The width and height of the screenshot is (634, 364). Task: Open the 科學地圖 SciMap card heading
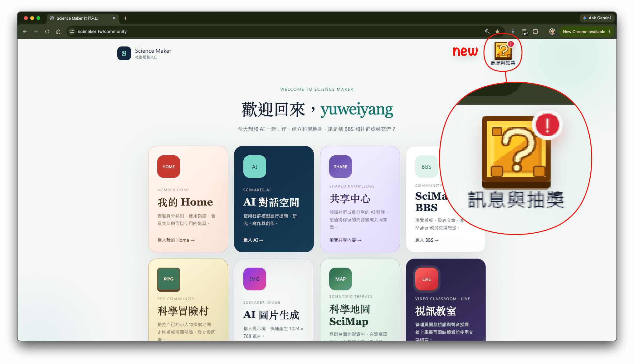(x=349, y=315)
